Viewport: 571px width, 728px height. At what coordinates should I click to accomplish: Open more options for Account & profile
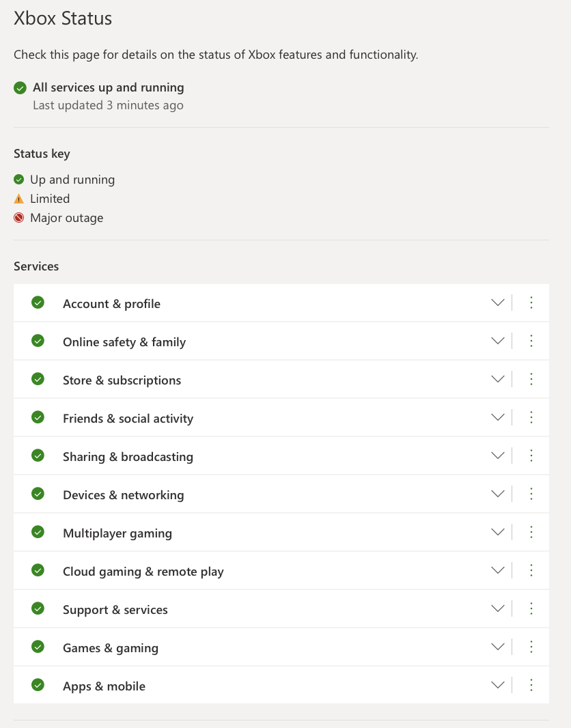point(531,303)
